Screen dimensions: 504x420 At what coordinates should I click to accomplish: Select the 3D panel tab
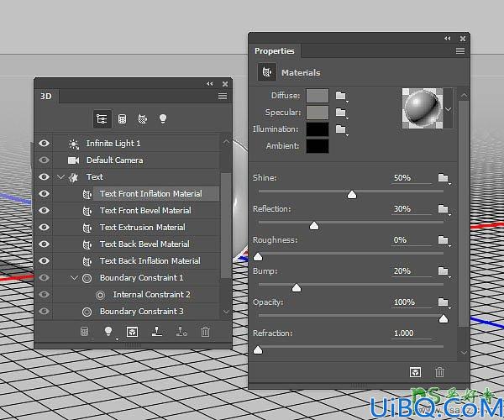click(46, 96)
